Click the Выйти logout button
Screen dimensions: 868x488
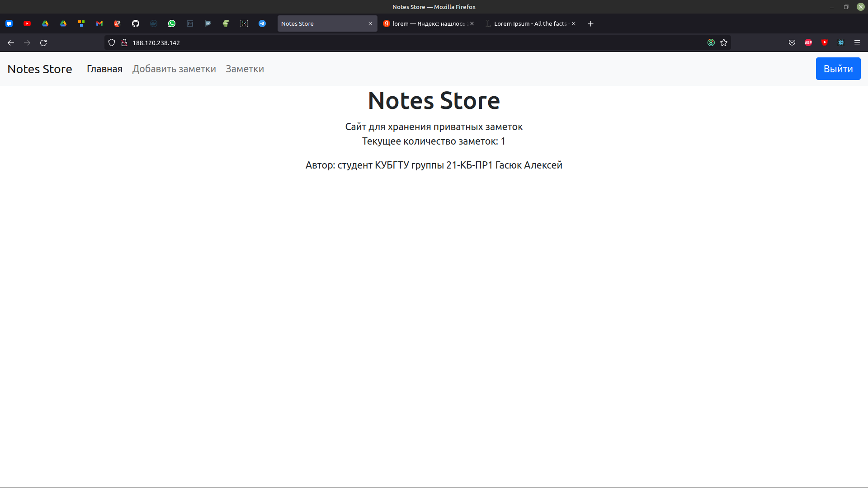point(838,69)
